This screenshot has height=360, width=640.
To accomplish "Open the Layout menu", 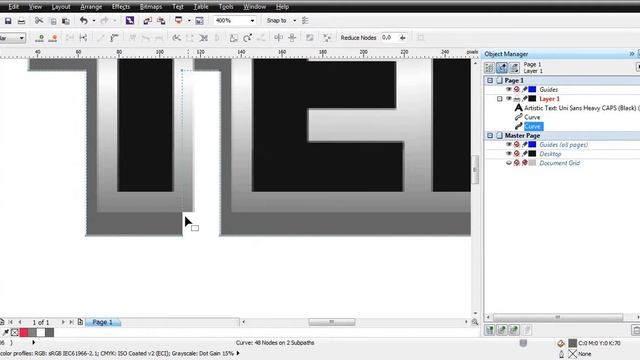I will click(61, 7).
